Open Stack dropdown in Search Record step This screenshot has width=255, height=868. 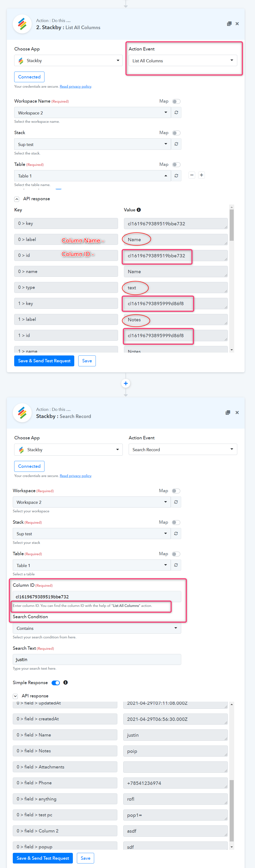pos(92,534)
